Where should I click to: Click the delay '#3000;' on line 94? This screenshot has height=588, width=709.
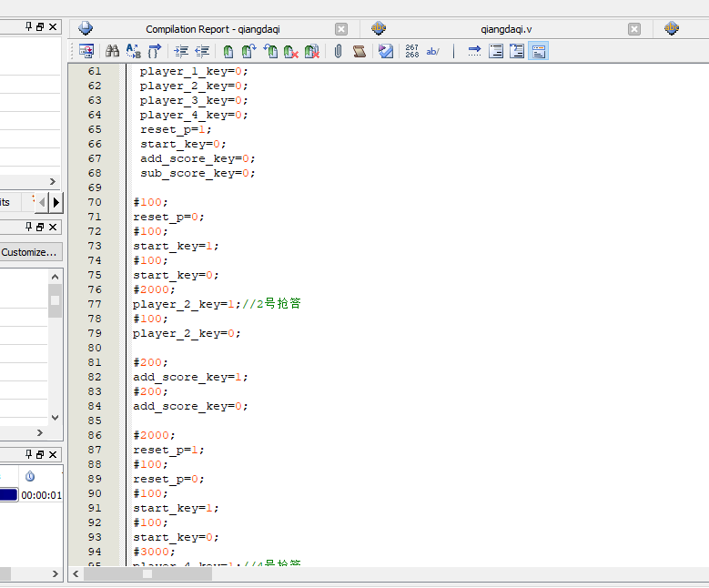(x=154, y=552)
